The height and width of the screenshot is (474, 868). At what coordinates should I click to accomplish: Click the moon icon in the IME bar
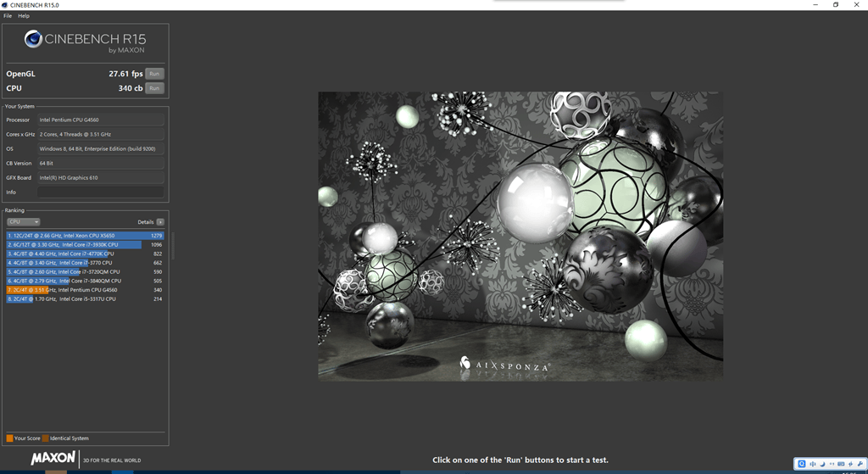(x=822, y=464)
